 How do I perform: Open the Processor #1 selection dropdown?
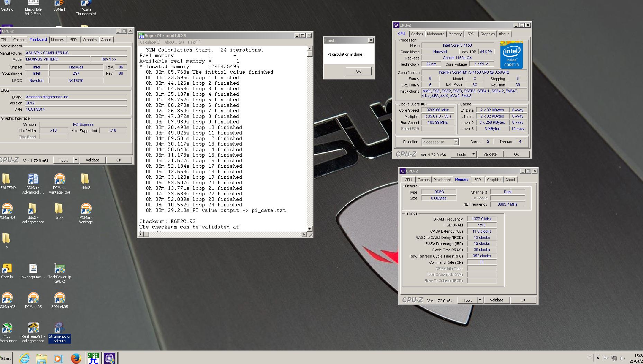point(440,142)
